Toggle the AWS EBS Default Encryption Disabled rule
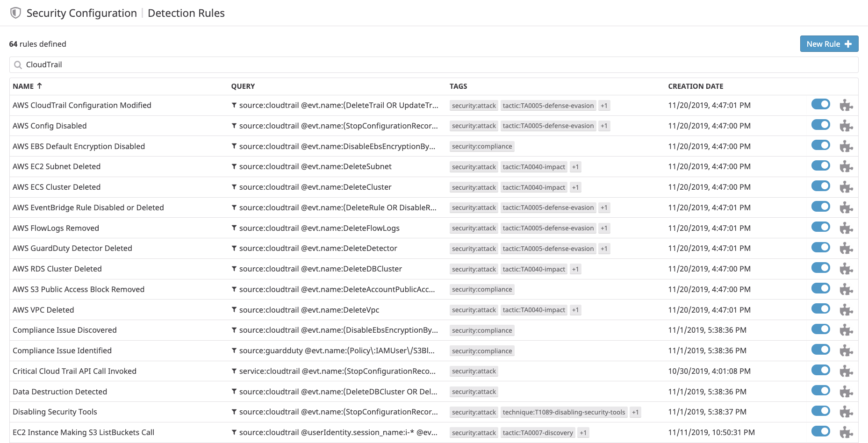Screen dimensions: 868x443 (x=820, y=145)
